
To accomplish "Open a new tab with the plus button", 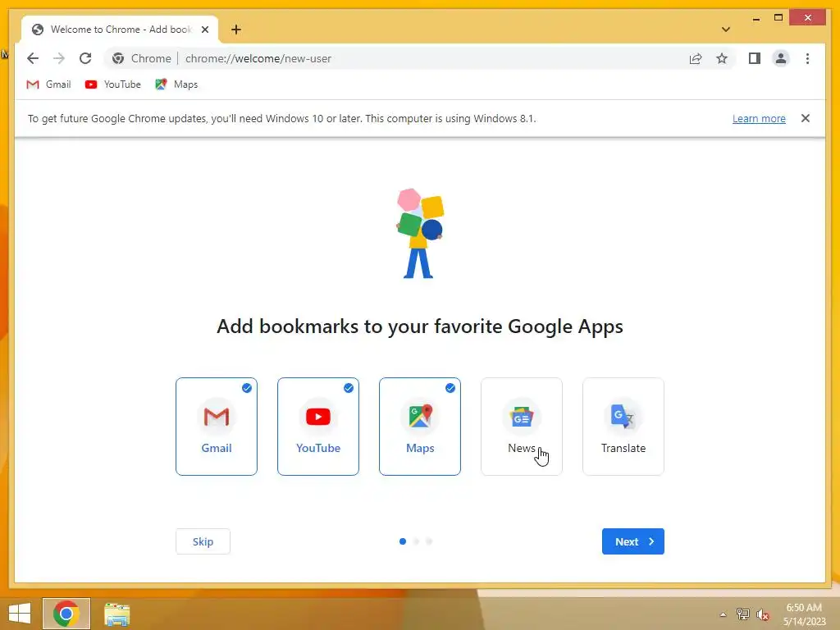I will (x=236, y=30).
